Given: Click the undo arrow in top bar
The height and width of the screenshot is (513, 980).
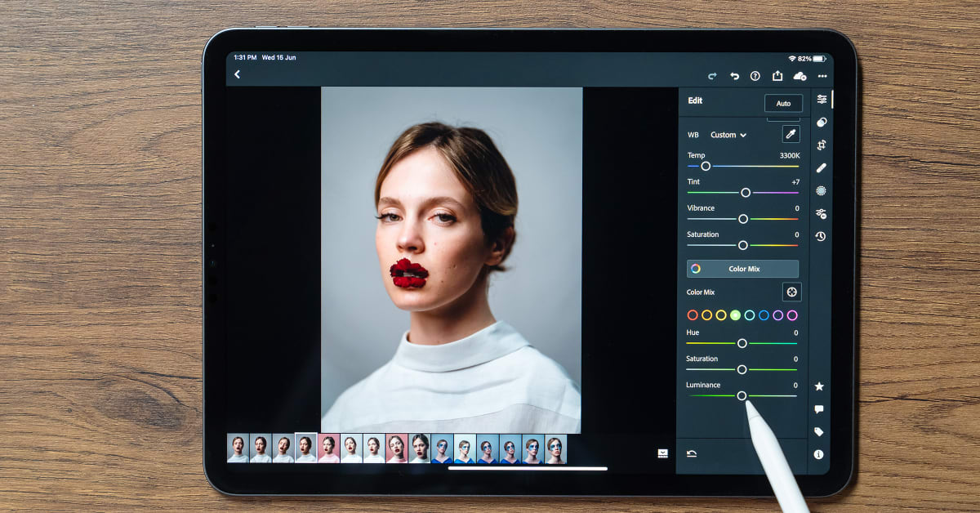Looking at the screenshot, I should coord(734,76).
